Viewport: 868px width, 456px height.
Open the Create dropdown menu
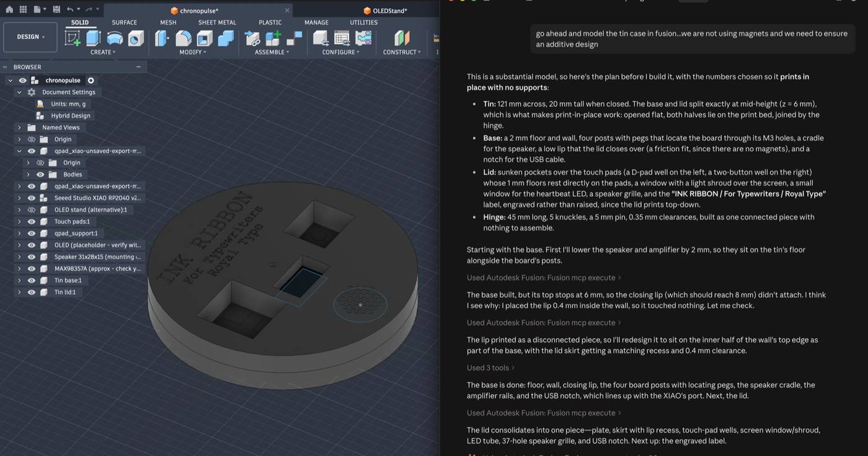103,52
